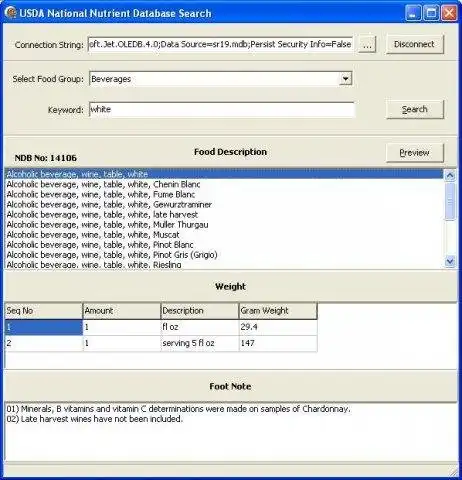The width and height of the screenshot is (462, 480).
Task: Select the Pinot Gris (Grigio) wine entry
Action: point(224,254)
